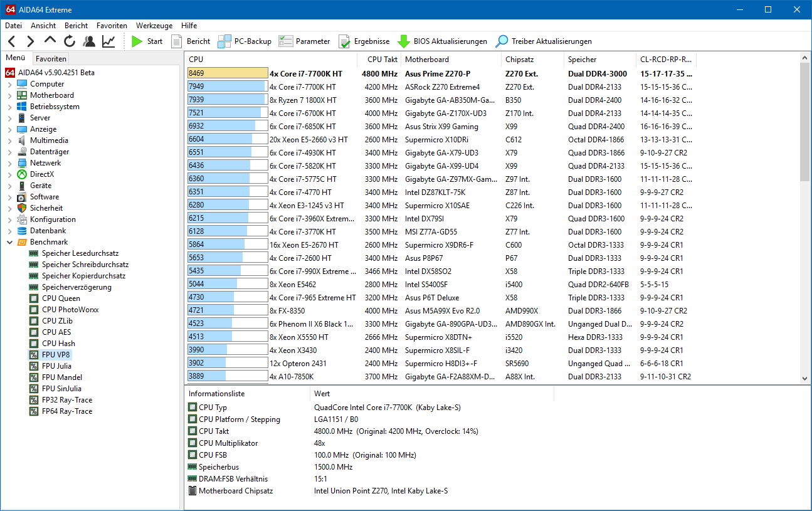Open Treiber Aktualisierungen search
This screenshot has width=812, height=511.
[x=544, y=41]
